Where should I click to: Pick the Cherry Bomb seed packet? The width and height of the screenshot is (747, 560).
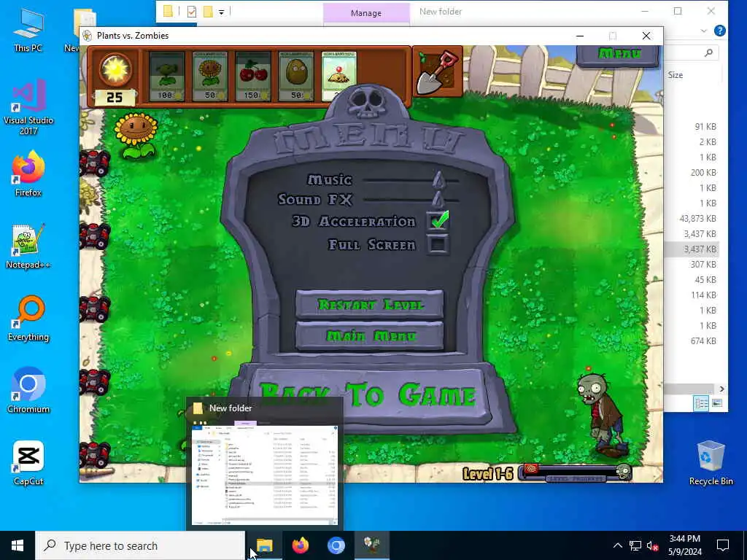pos(253,76)
